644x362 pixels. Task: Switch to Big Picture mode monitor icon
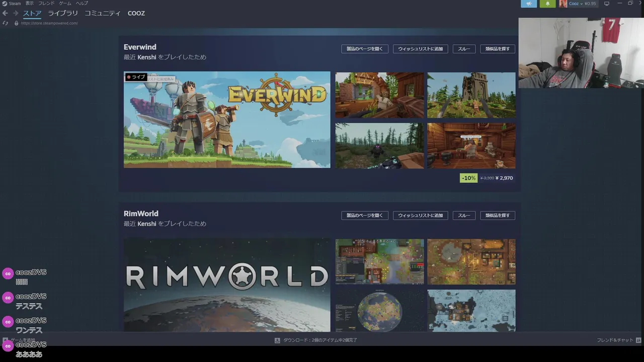tap(607, 4)
